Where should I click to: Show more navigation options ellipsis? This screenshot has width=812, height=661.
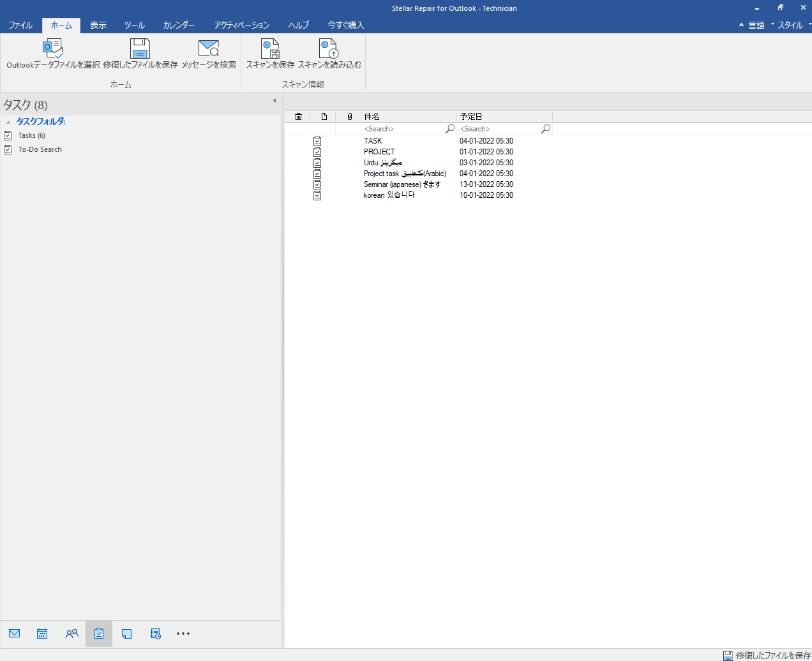[183, 634]
